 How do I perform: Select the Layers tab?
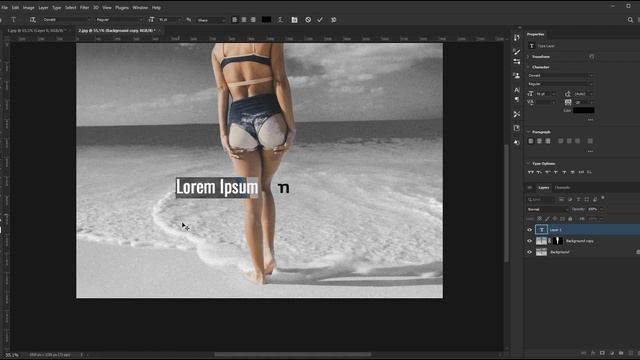(544, 188)
